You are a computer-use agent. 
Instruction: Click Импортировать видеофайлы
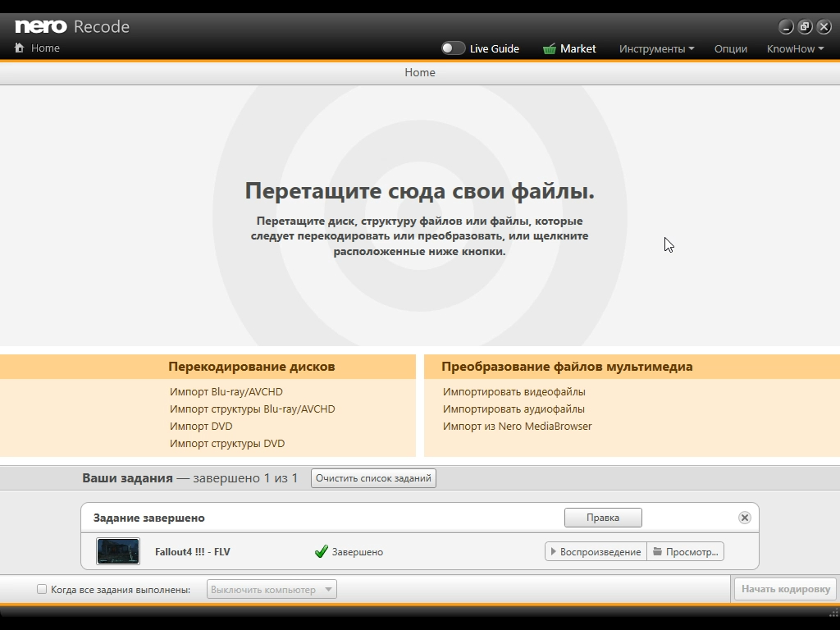[514, 391]
